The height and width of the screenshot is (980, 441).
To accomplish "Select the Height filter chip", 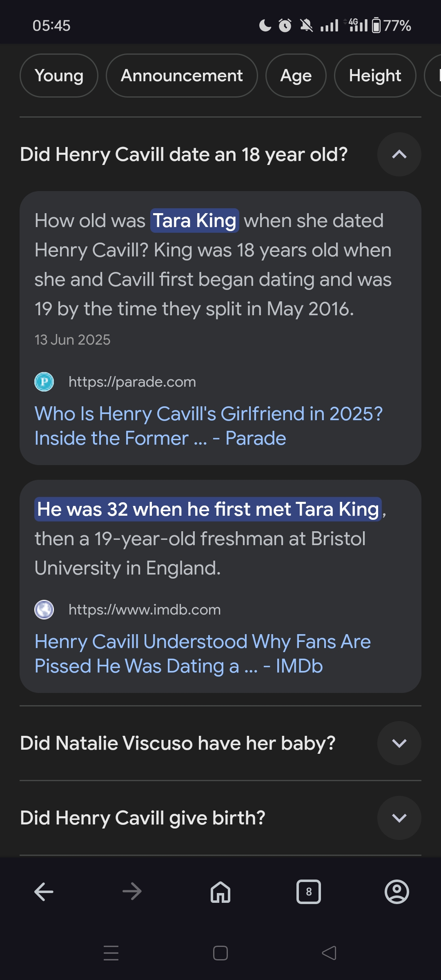I will pos(375,76).
